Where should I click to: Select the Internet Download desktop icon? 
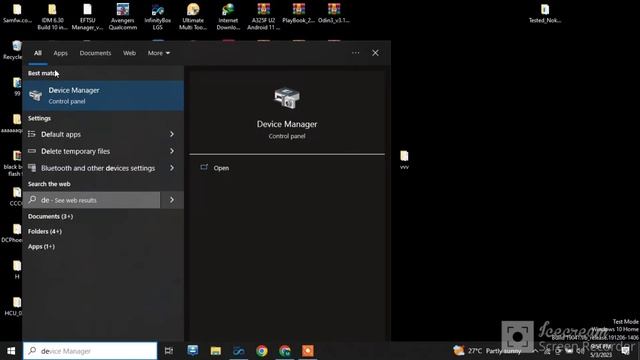228,17
